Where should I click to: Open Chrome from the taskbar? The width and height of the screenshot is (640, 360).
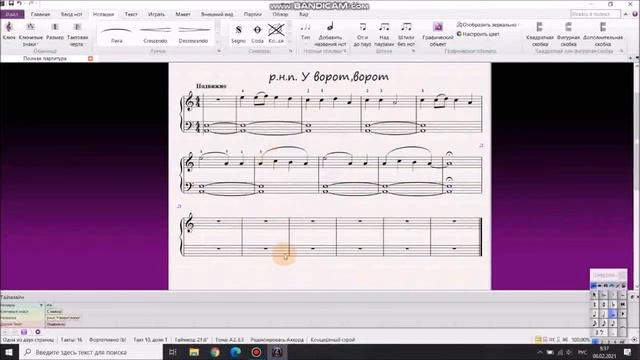[x=215, y=352]
